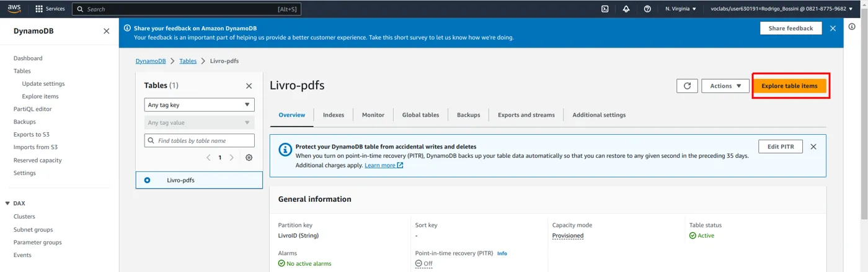
Task: Click the PITR Off status
Action: [424, 264]
